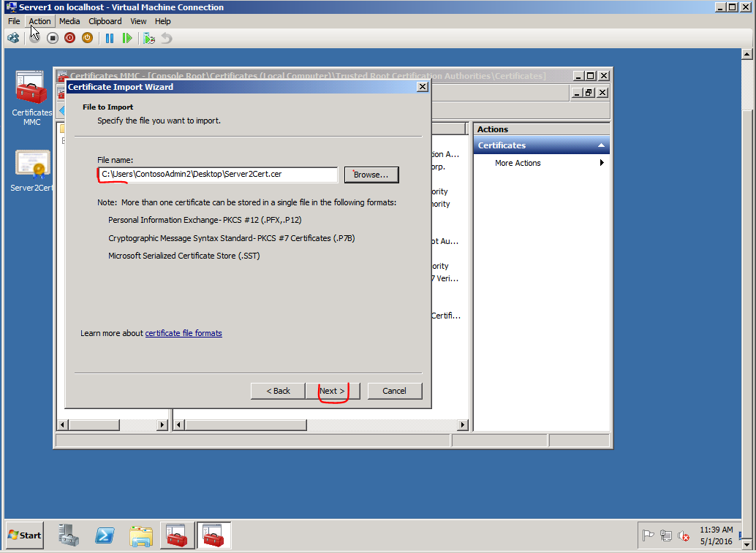
Task: Expand More Actions submenu arrow
Action: 601,163
